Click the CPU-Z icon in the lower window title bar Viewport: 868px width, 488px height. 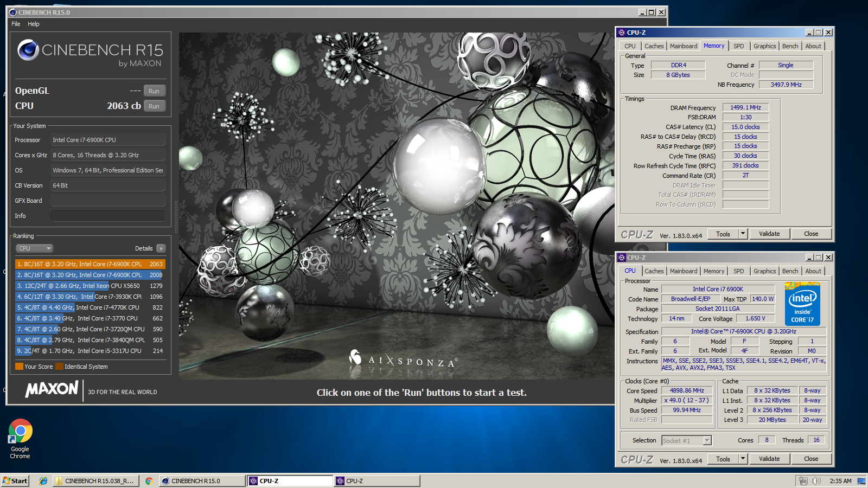tap(622, 258)
